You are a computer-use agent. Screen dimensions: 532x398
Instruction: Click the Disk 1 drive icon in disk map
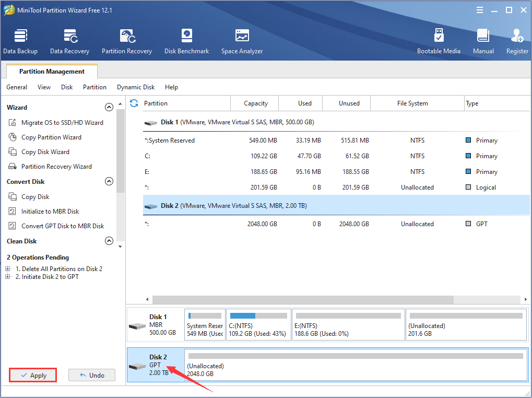[x=137, y=326]
